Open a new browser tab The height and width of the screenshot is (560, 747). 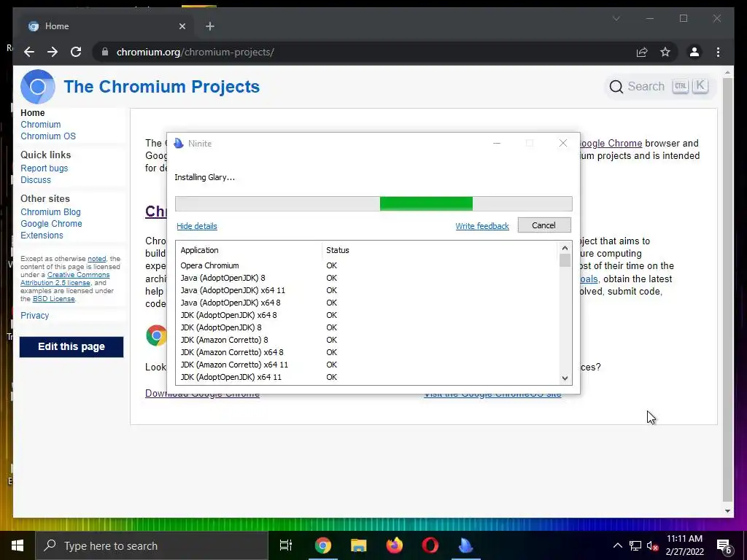tap(209, 26)
